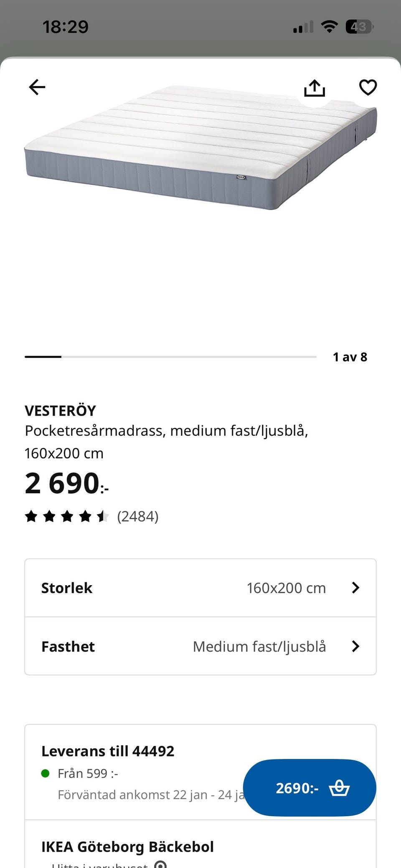Tap the battery indicator icon

[359, 27]
